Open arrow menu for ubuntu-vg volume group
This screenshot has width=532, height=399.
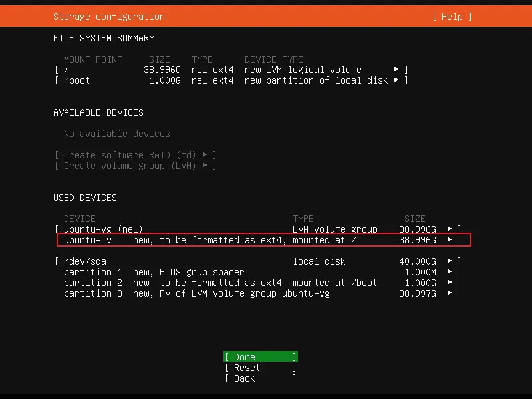click(450, 229)
